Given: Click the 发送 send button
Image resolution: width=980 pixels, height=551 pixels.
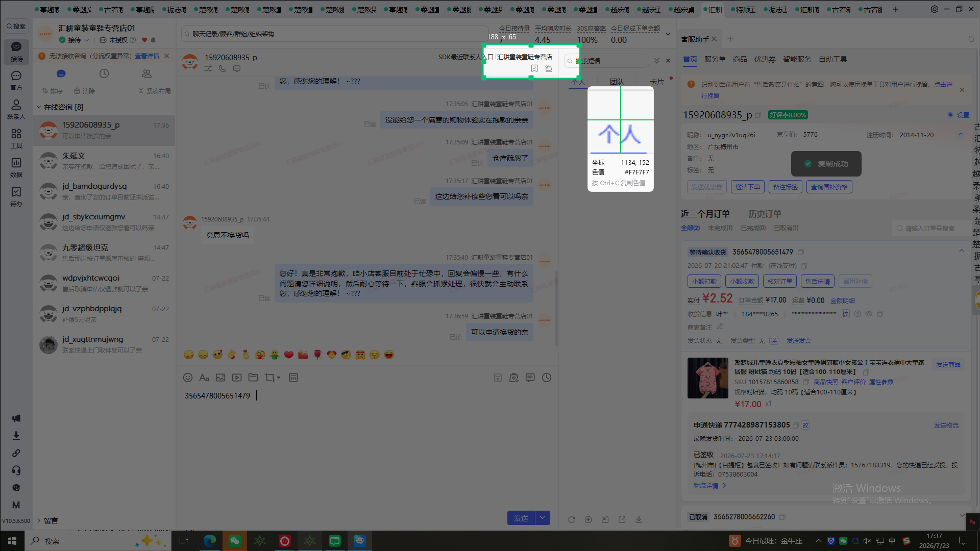Looking at the screenshot, I should tap(521, 518).
